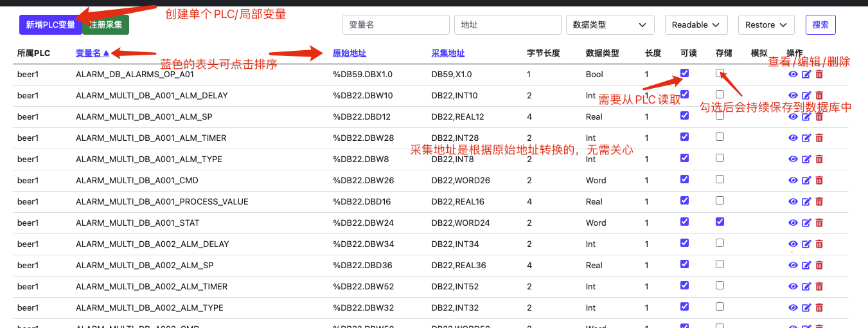Screen dimensions: 868x328
Task: Delete the ALARM_MULTI_DB_A002_ALM_TIMER variable
Action: coord(819,287)
